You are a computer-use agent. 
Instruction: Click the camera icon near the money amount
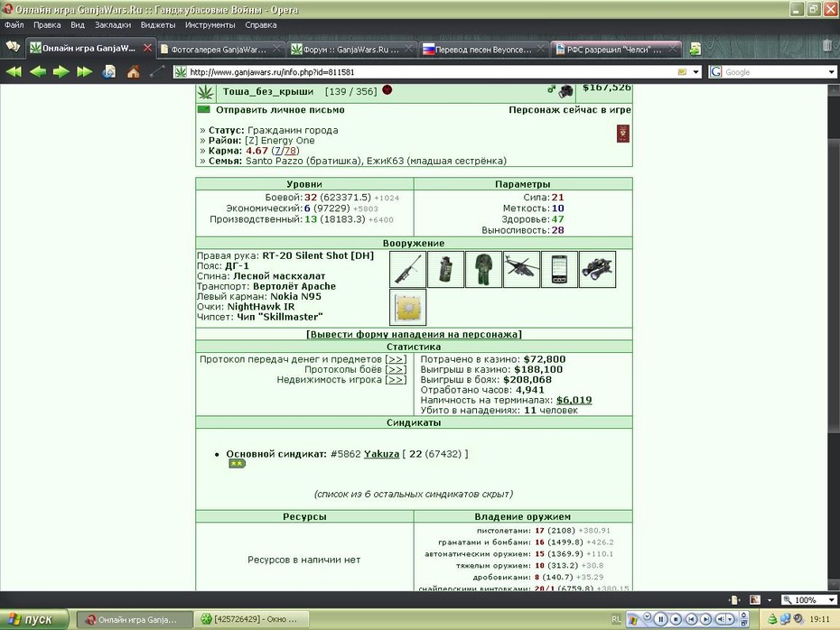[565, 91]
